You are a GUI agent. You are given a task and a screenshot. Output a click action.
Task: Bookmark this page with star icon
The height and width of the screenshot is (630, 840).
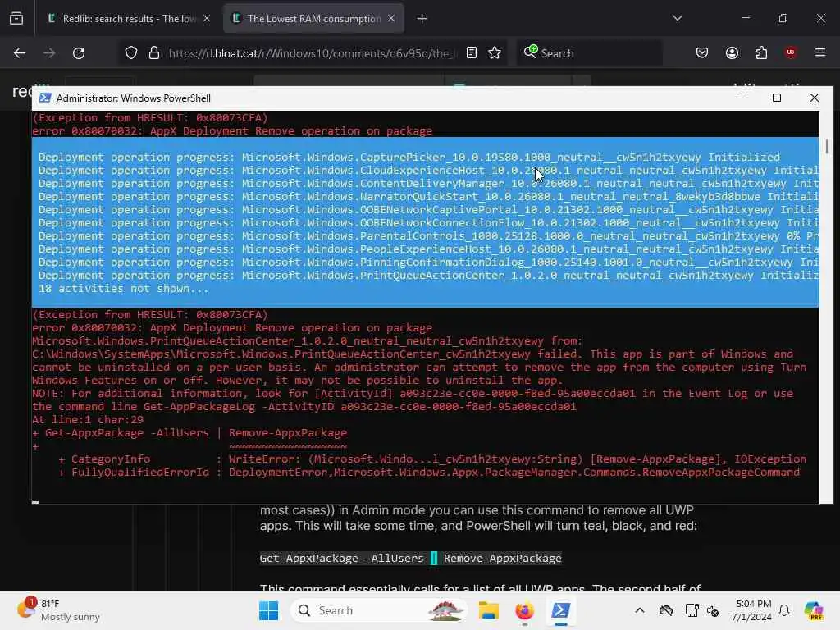click(x=495, y=53)
